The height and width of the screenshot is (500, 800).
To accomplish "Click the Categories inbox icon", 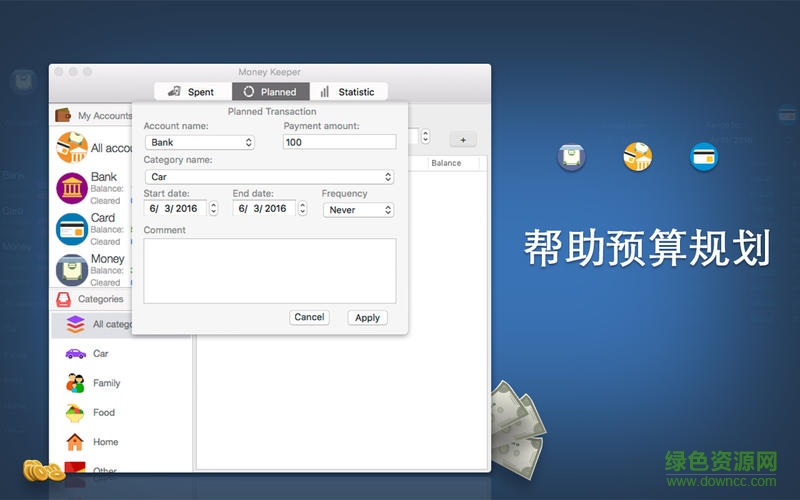I will click(x=63, y=299).
